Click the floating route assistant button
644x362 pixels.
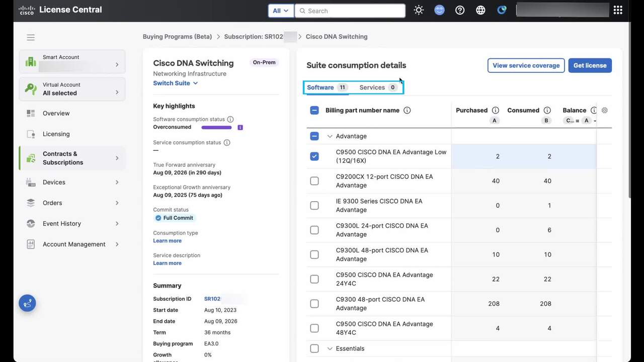click(x=27, y=303)
